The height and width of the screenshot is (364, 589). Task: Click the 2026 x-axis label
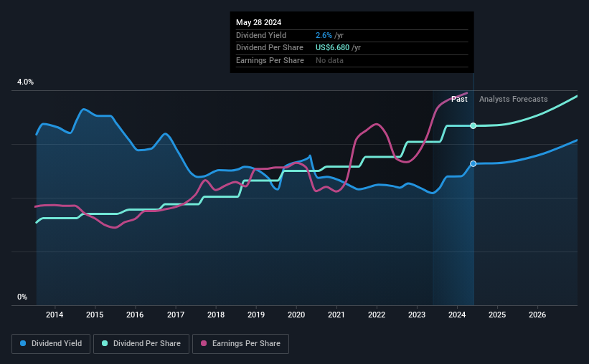[537, 315]
